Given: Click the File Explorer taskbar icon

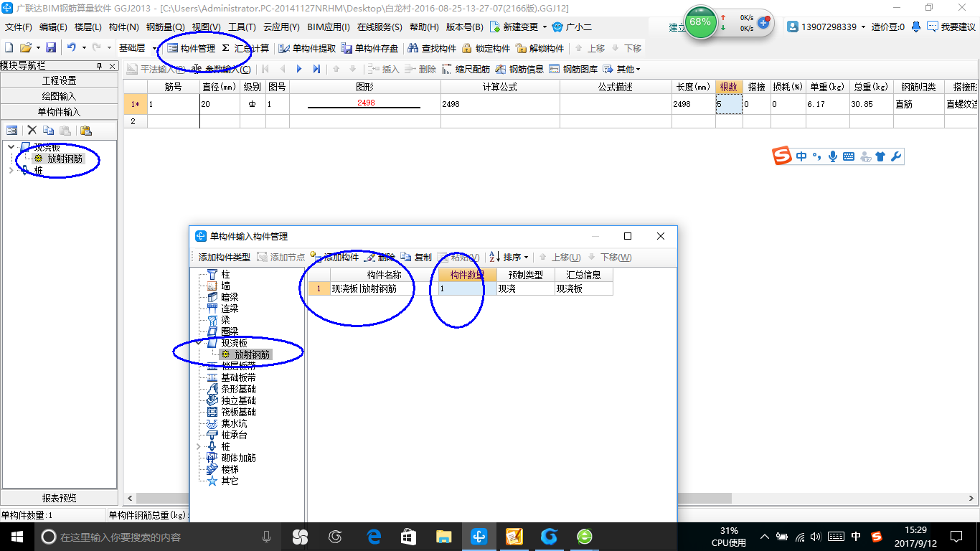Looking at the screenshot, I should pyautogui.click(x=443, y=536).
